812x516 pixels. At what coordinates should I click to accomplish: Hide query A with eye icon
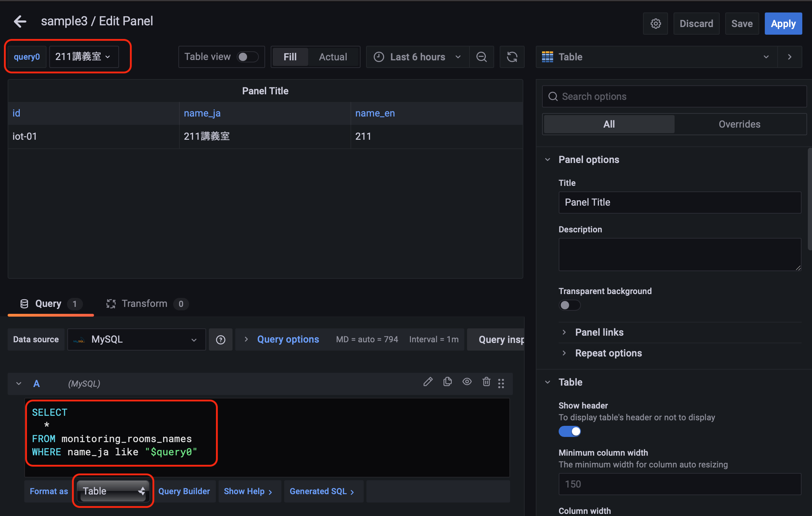tap(467, 382)
